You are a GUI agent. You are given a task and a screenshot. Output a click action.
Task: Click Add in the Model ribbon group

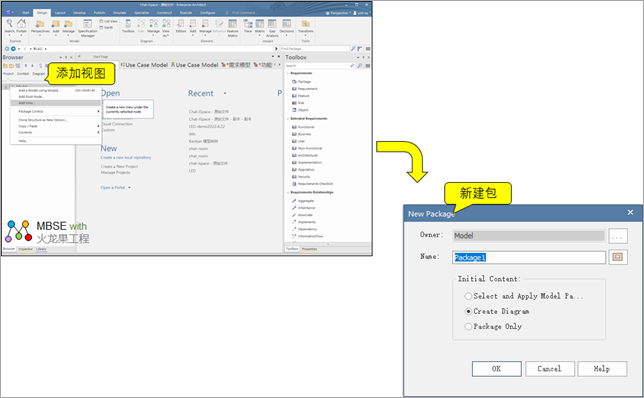click(x=56, y=27)
